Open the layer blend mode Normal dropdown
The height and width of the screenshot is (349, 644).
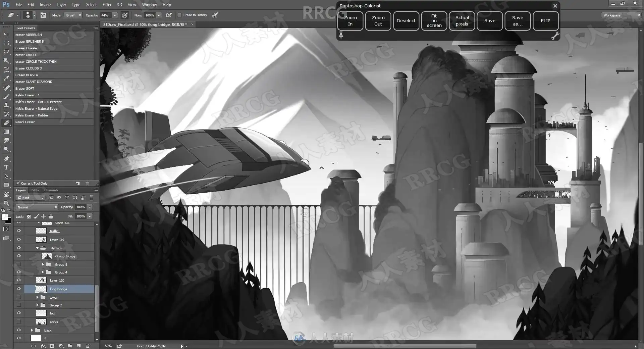pyautogui.click(x=37, y=207)
